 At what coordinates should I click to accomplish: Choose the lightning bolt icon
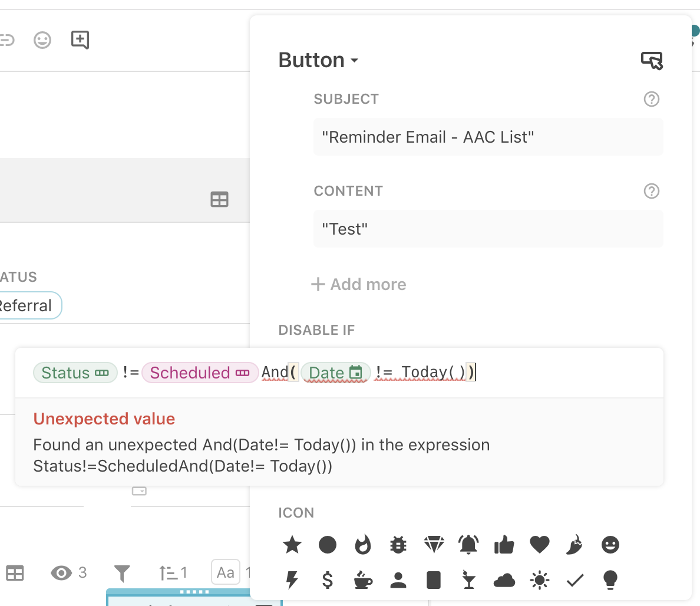[x=292, y=581]
